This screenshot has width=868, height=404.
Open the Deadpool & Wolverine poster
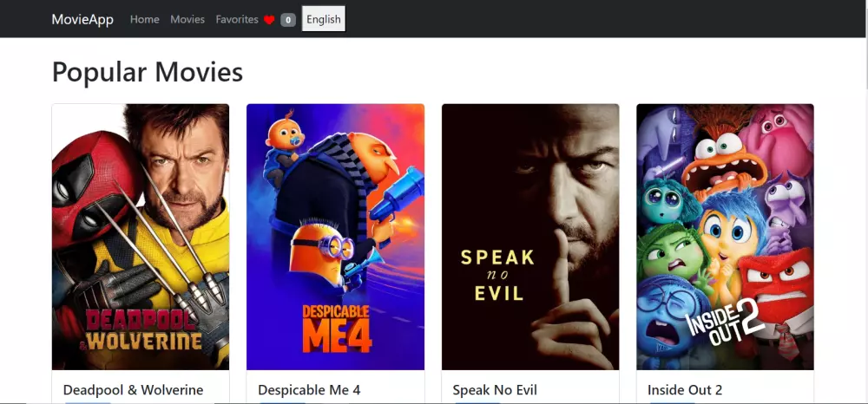coord(141,237)
